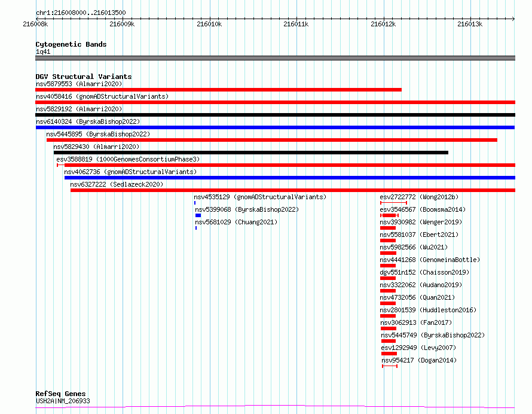Select nsv4441268 (GenomeinaBottle) label

[430, 260]
